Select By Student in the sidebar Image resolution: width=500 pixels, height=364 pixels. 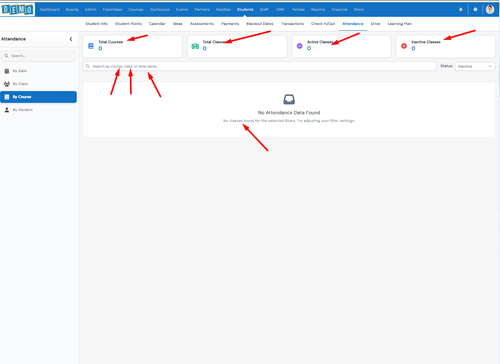coord(38,110)
